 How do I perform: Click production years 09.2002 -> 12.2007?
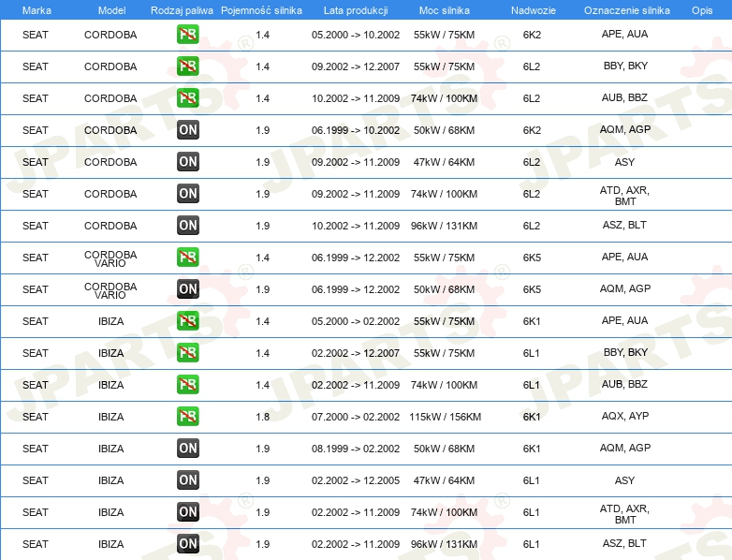pos(356,66)
